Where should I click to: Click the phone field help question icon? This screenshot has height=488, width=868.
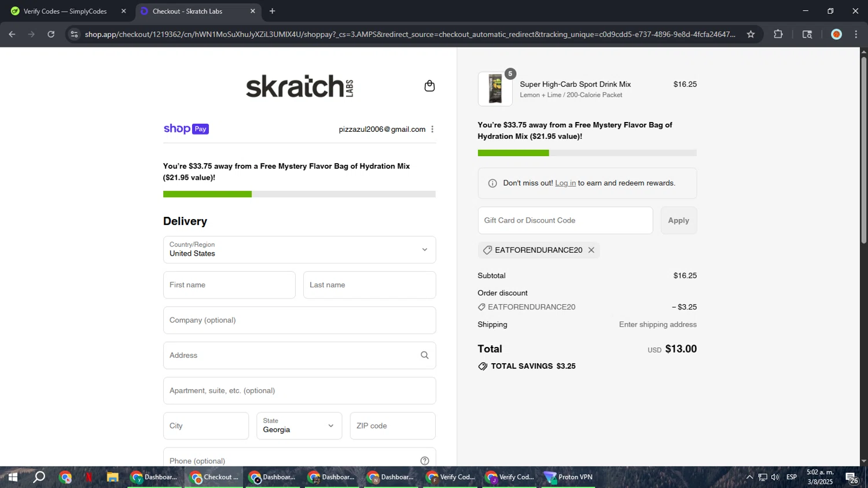tap(425, 461)
